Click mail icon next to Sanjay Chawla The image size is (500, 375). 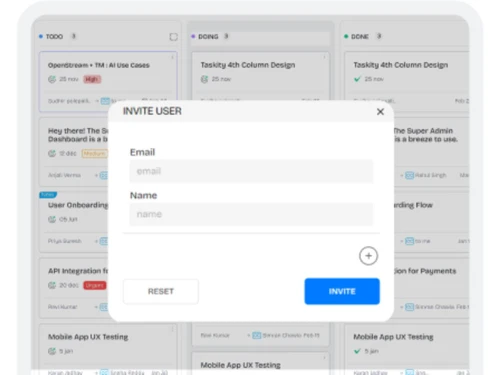(257, 335)
